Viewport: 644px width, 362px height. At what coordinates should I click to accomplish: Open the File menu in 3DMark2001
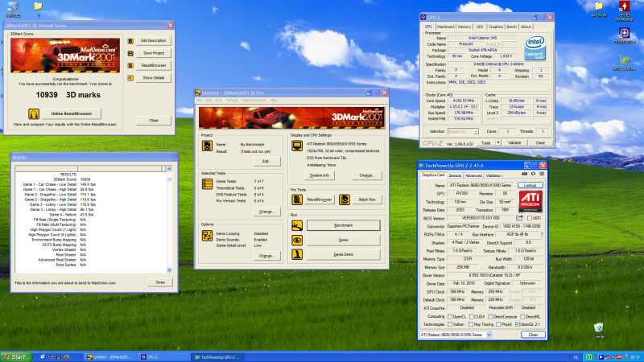[199, 100]
